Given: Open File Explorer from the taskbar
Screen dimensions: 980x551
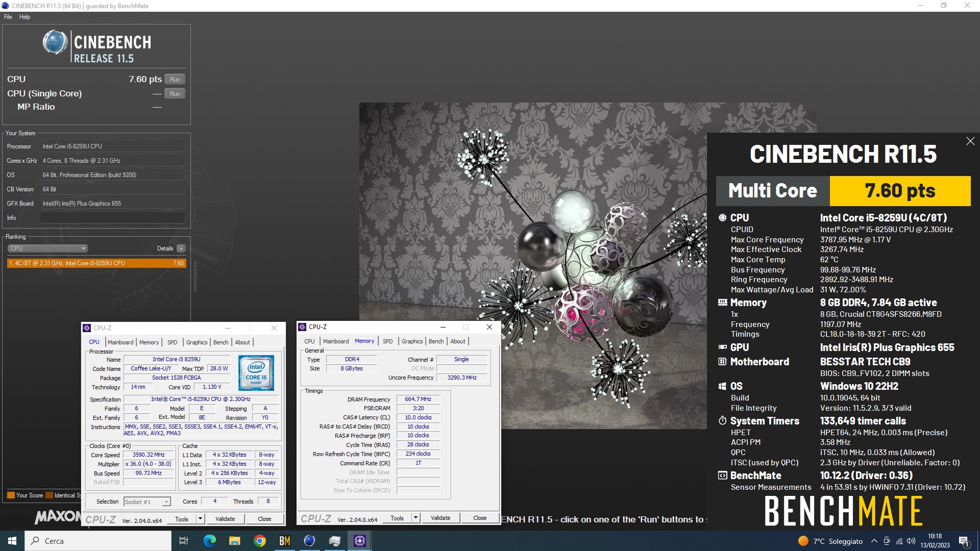Looking at the screenshot, I should [234, 541].
